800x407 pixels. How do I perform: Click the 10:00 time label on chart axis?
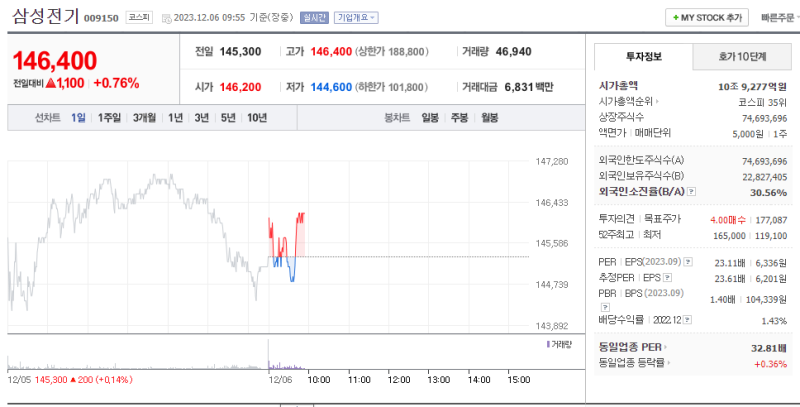(319, 380)
